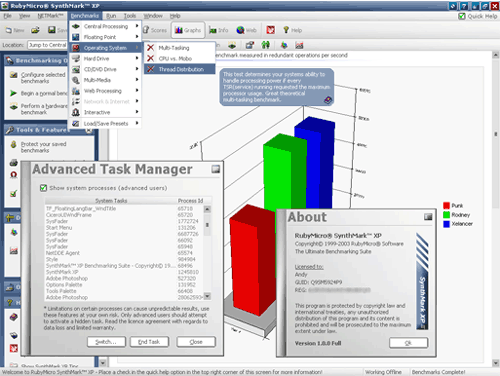Toggle the Quick Help checkbox
This screenshot has width=500, height=376.
click(x=462, y=16)
